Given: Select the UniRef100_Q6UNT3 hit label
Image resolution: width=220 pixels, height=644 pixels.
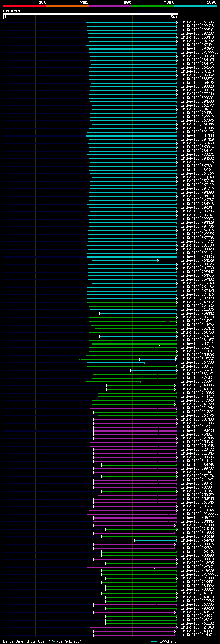Looking at the screenshot, I should pos(197,37).
